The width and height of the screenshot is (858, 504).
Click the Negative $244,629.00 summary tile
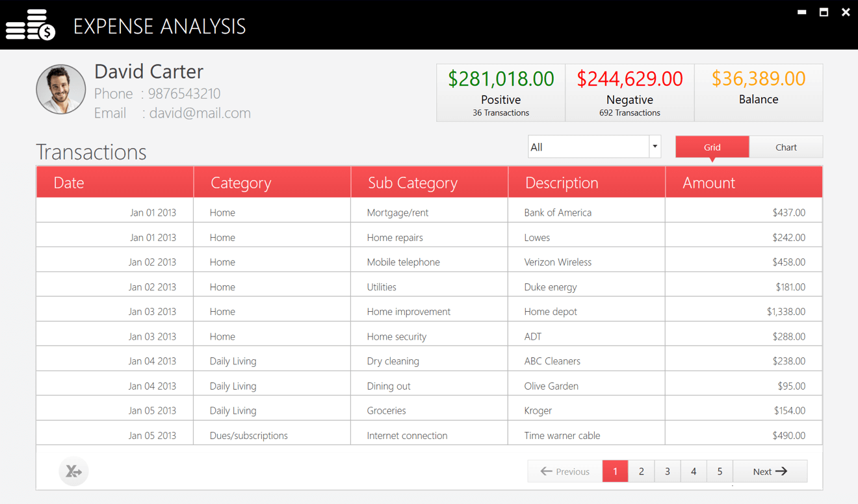(x=630, y=93)
